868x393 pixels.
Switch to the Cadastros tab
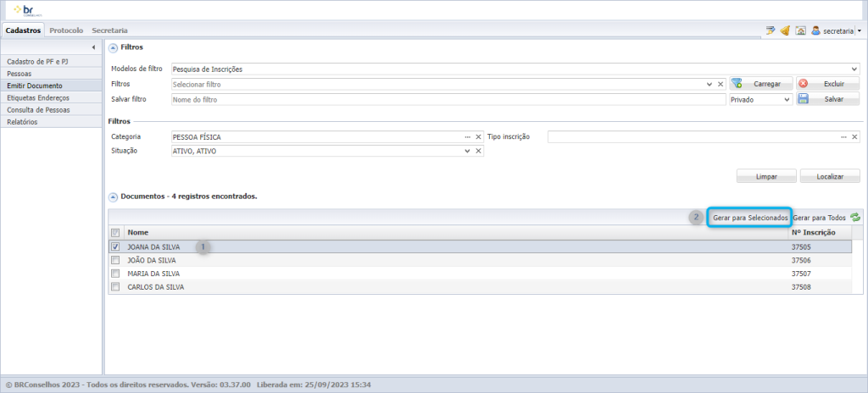pyautogui.click(x=23, y=31)
